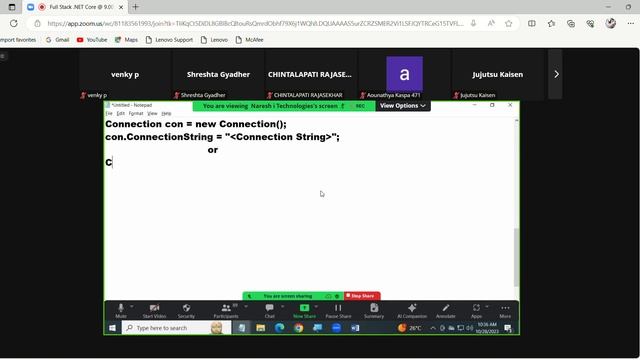Viewport: 640px width, 360px height.
Task: Click the Pause Share icon
Action: coord(338,308)
